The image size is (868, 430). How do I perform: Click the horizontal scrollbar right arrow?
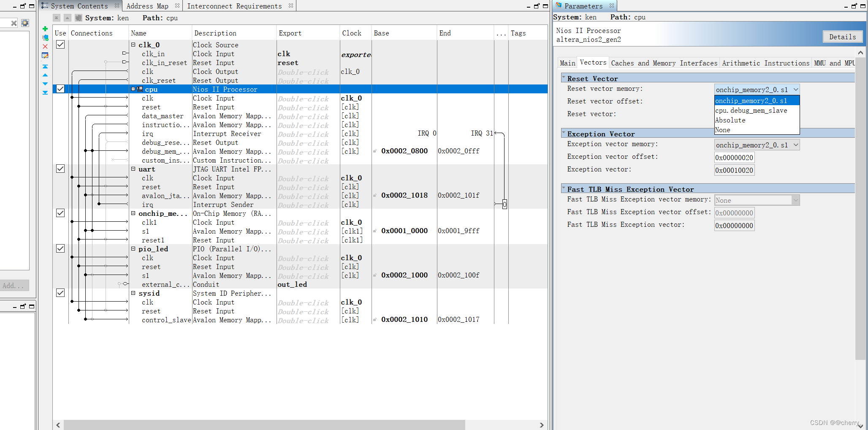coord(542,425)
